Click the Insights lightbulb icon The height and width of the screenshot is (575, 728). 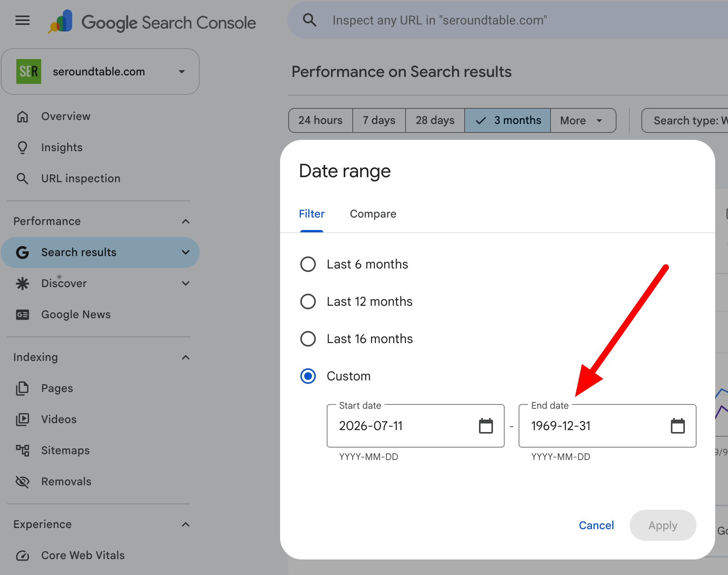click(x=23, y=147)
